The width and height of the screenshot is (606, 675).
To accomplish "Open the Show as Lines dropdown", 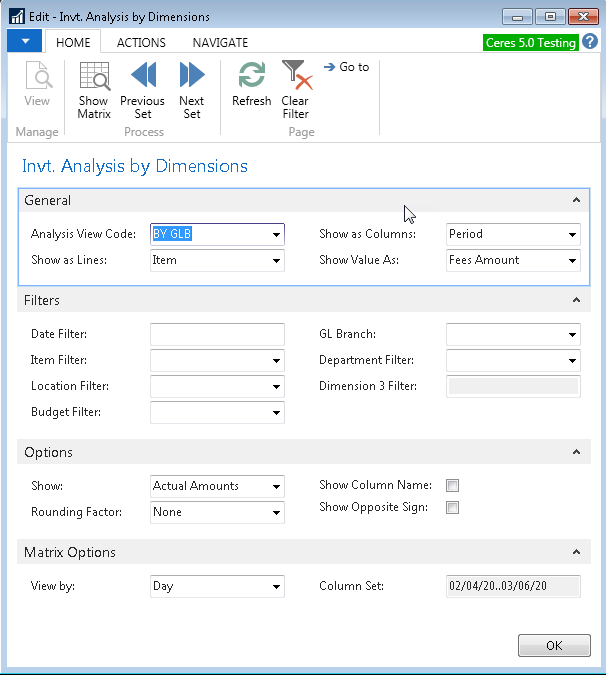I will 276,261.
